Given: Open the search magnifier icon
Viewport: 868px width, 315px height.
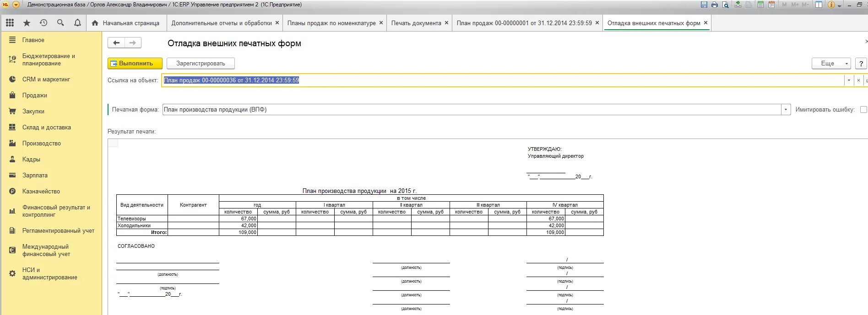Looking at the screenshot, I should click(x=60, y=23).
